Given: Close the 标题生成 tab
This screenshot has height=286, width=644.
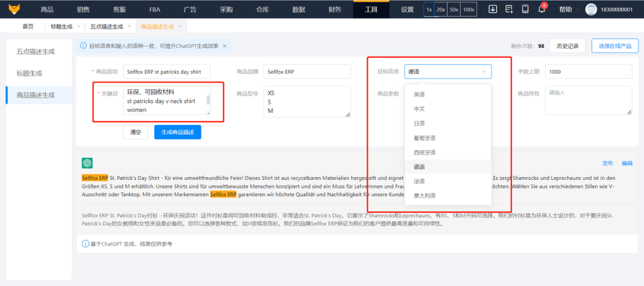Looking at the screenshot, I should point(79,26).
